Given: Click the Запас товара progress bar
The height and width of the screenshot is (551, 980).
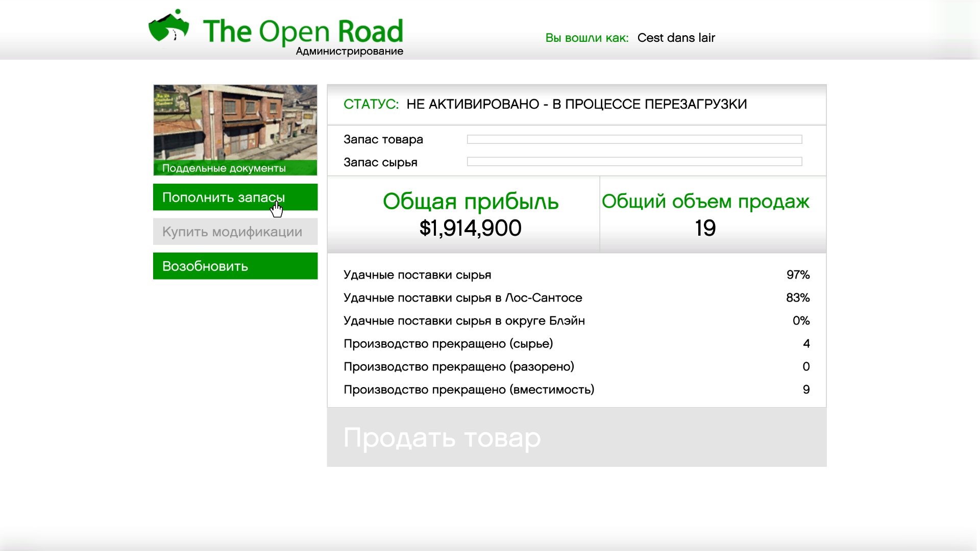Looking at the screenshot, I should [x=634, y=139].
